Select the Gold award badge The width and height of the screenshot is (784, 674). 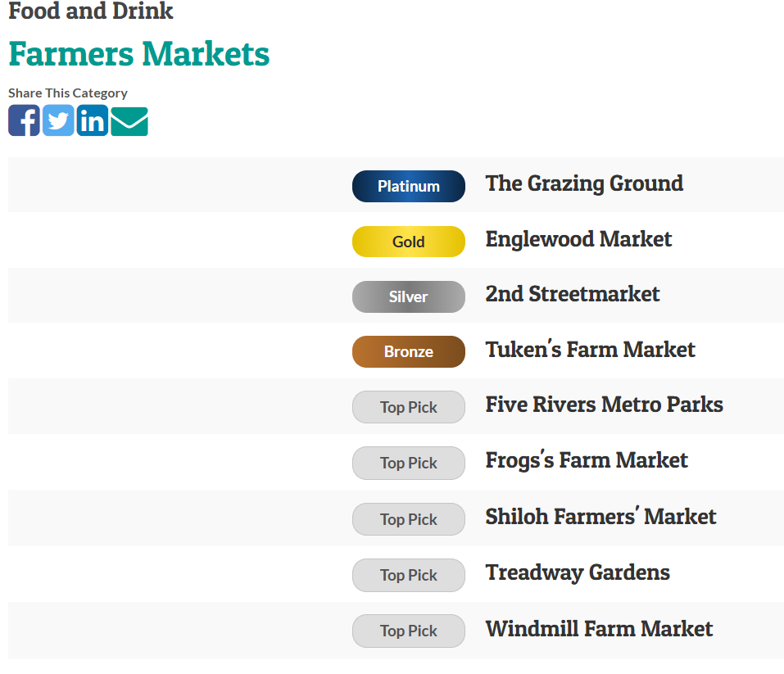408,242
